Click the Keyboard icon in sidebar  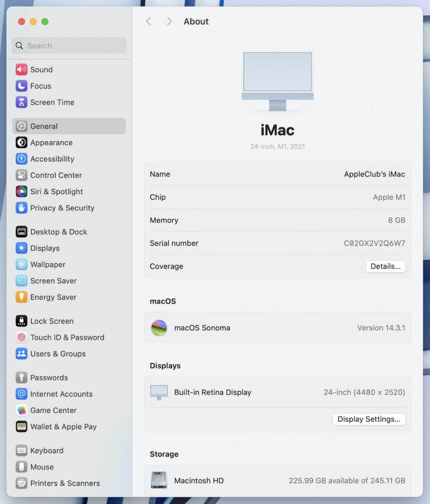21,450
